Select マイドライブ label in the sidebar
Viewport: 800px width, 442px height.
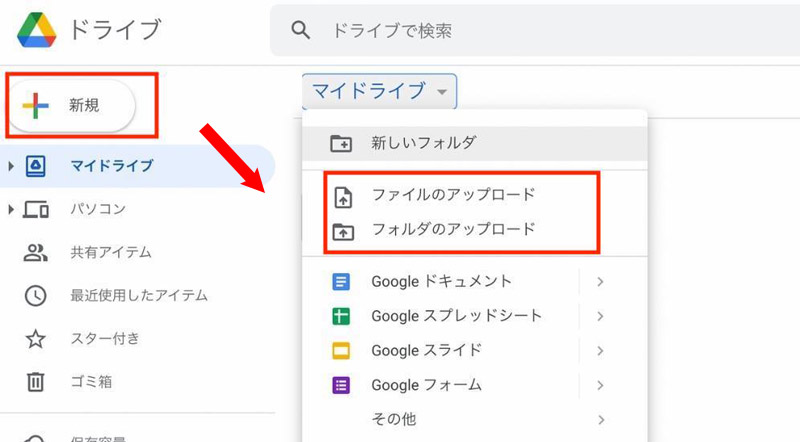(x=112, y=166)
